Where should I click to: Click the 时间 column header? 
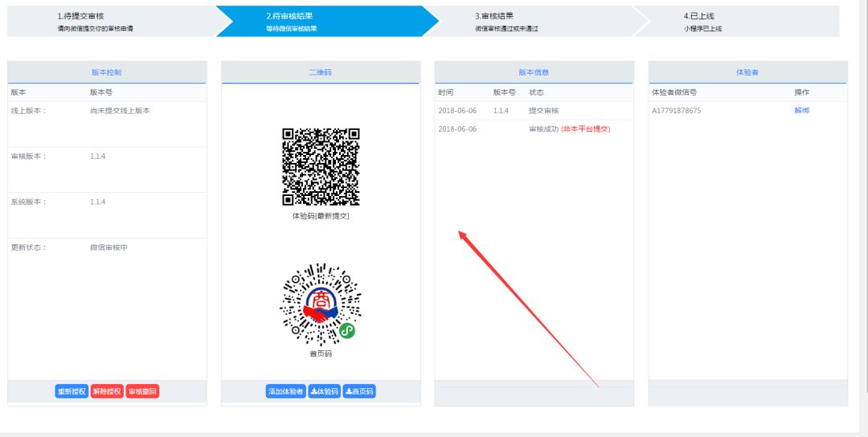click(x=445, y=92)
